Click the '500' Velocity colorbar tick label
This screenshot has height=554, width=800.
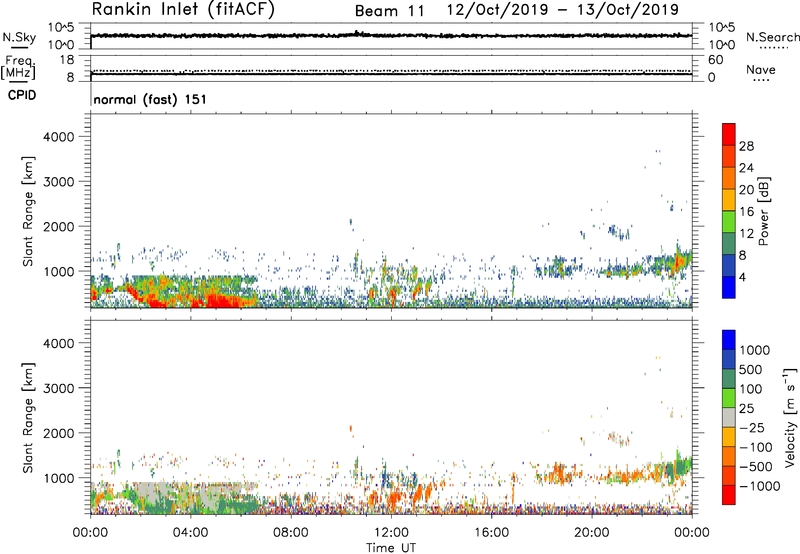(x=751, y=370)
